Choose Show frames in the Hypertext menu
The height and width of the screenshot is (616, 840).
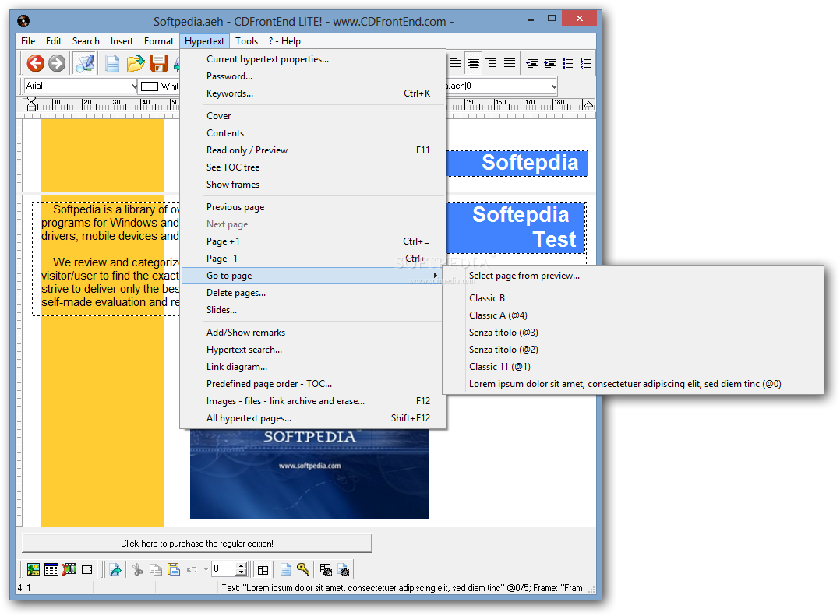coord(313,185)
